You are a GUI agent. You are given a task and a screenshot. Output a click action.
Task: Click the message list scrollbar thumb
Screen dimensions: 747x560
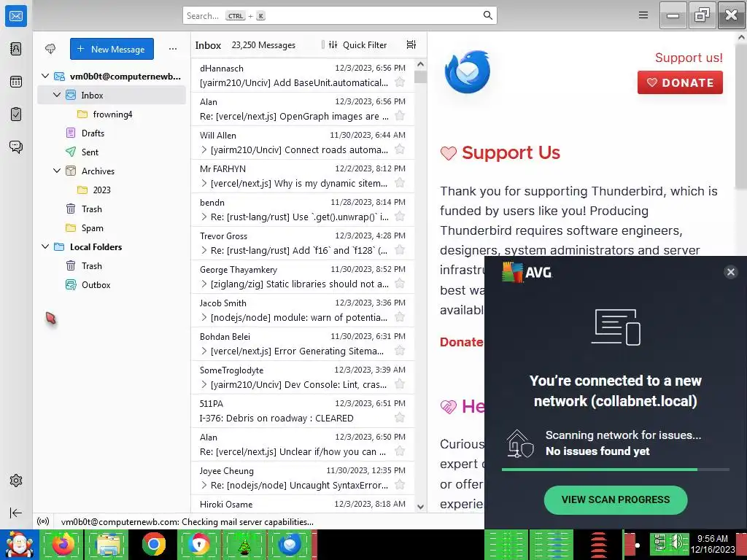(420, 77)
